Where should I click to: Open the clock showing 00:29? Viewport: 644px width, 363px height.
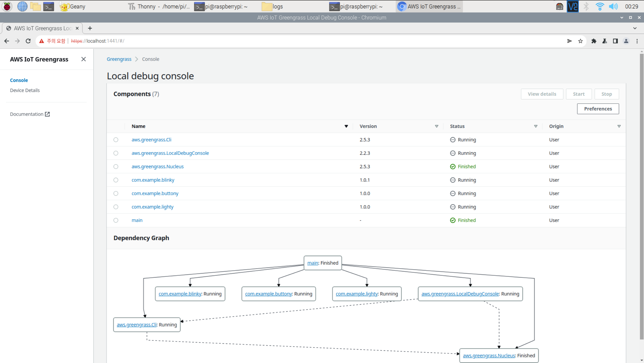tap(632, 6)
